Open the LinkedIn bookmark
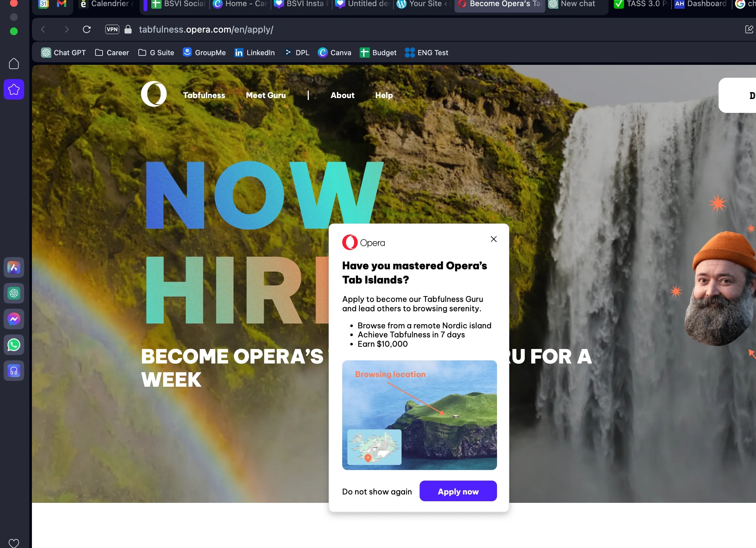The image size is (756, 548). tap(255, 53)
